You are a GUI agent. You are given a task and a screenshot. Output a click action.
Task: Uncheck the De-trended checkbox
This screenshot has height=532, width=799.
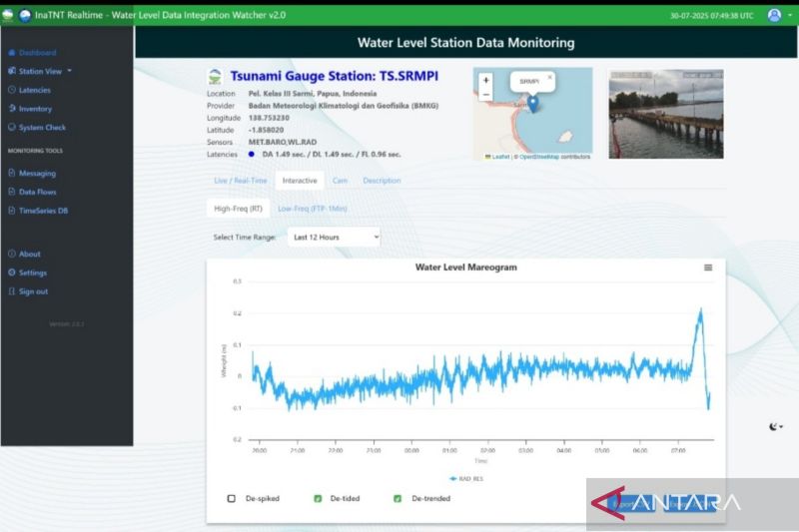click(398, 498)
